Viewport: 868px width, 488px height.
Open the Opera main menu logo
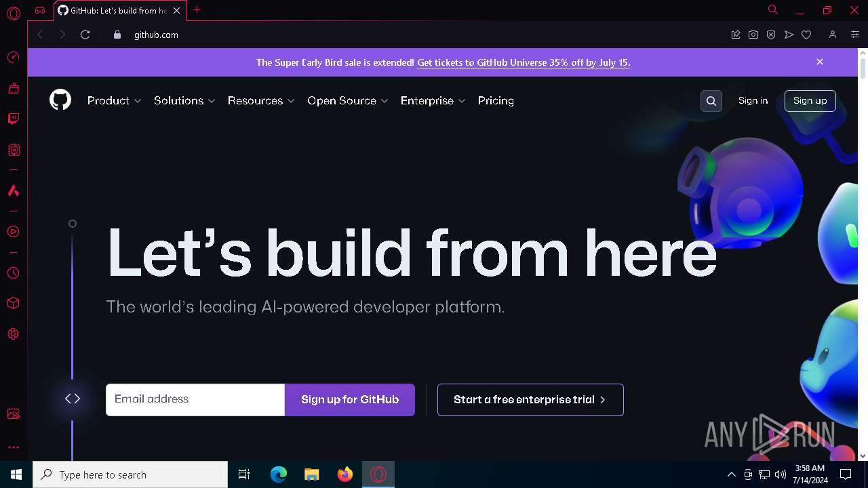tap(13, 14)
